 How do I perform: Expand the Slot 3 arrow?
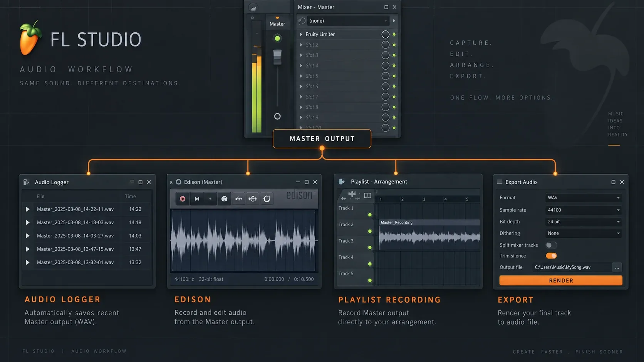tap(301, 55)
